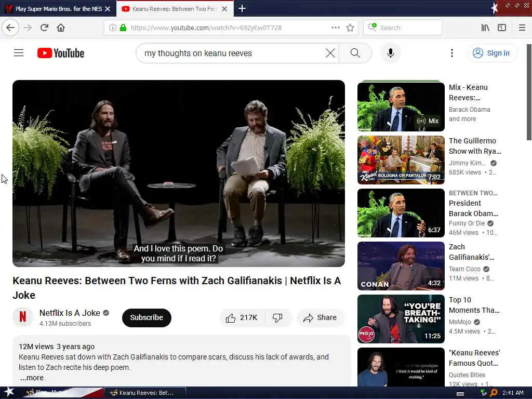Bookmark this page with star icon

[350, 28]
